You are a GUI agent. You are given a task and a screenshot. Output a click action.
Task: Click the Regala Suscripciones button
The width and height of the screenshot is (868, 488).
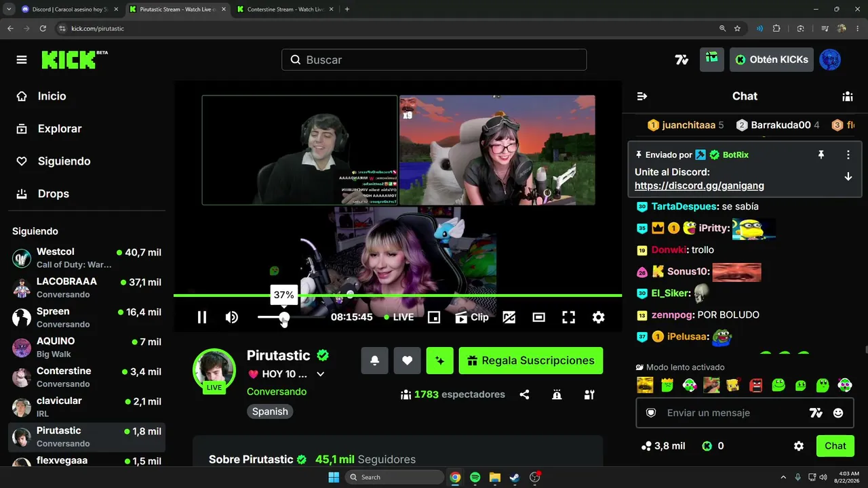click(531, 361)
